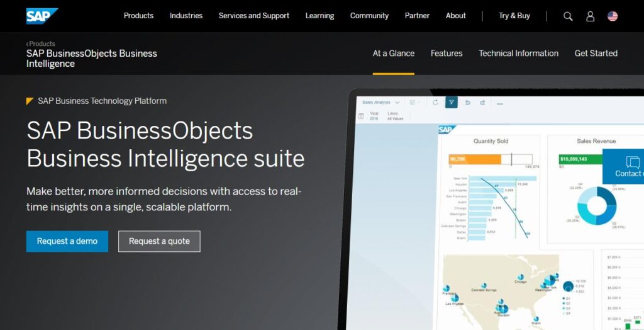Open the Community menu

[x=369, y=16]
